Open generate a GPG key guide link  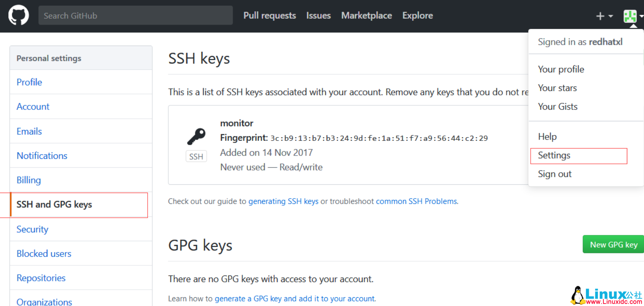pyautogui.click(x=295, y=299)
